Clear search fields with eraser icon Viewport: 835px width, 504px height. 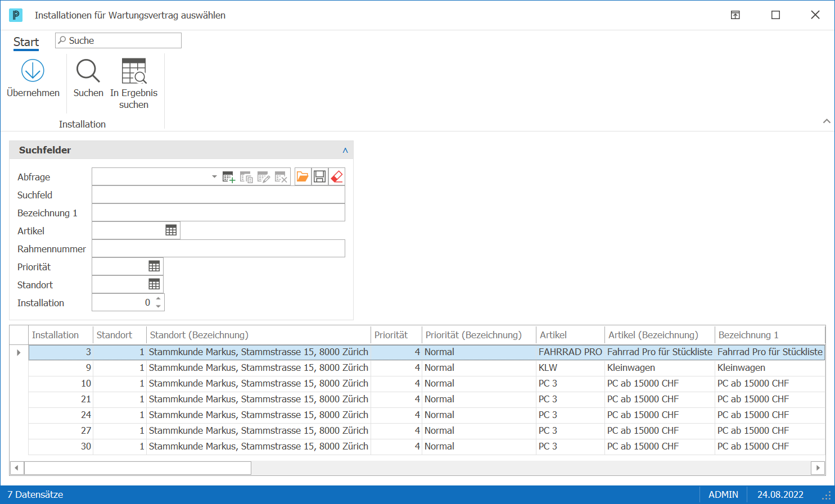(337, 177)
